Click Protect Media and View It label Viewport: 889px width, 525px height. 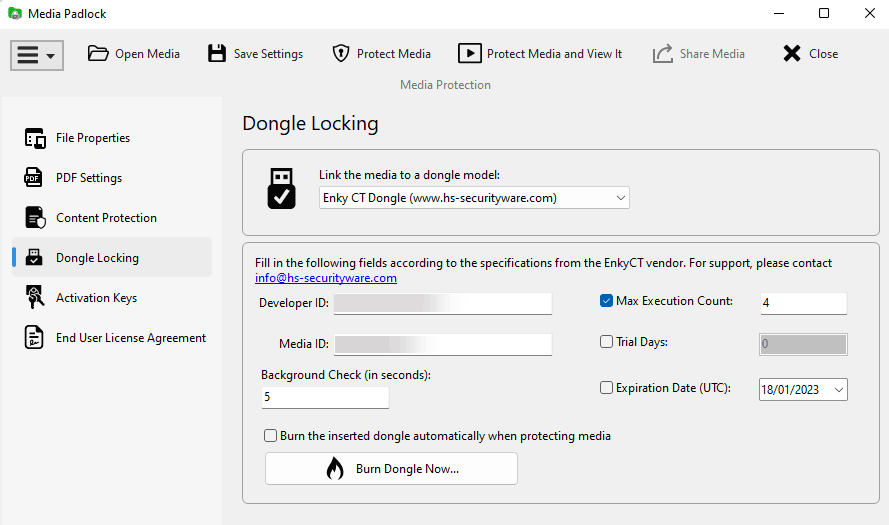554,54
